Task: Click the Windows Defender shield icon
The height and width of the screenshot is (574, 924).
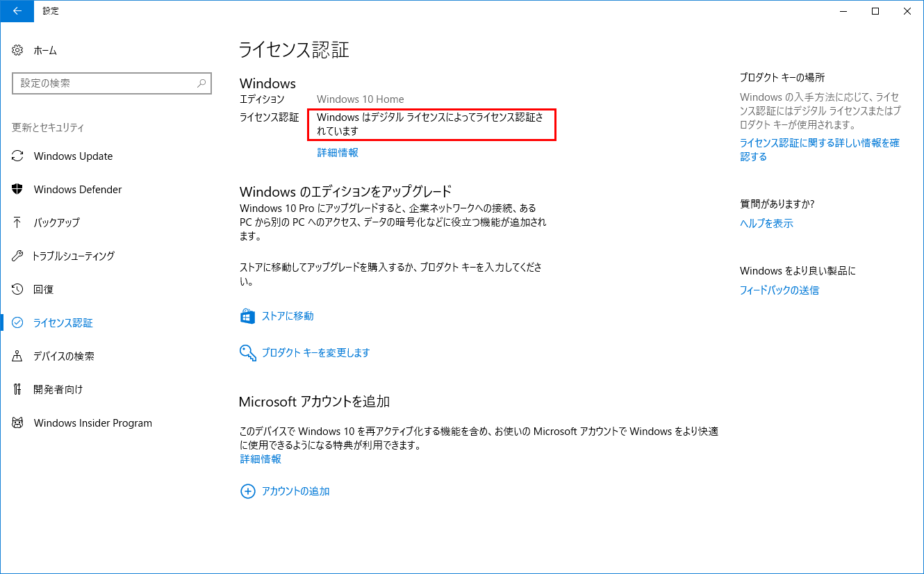Action: tap(18, 190)
